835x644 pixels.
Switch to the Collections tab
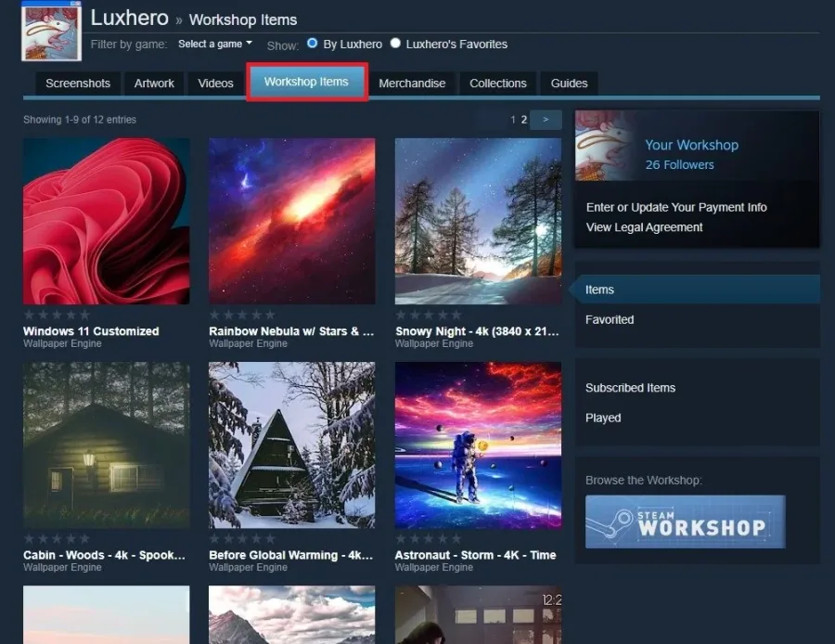pos(498,84)
